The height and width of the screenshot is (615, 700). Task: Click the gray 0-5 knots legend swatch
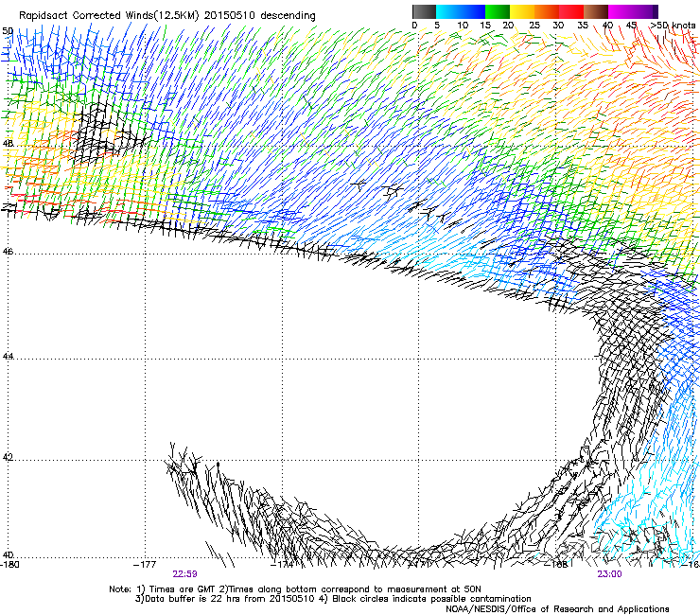coord(424,11)
